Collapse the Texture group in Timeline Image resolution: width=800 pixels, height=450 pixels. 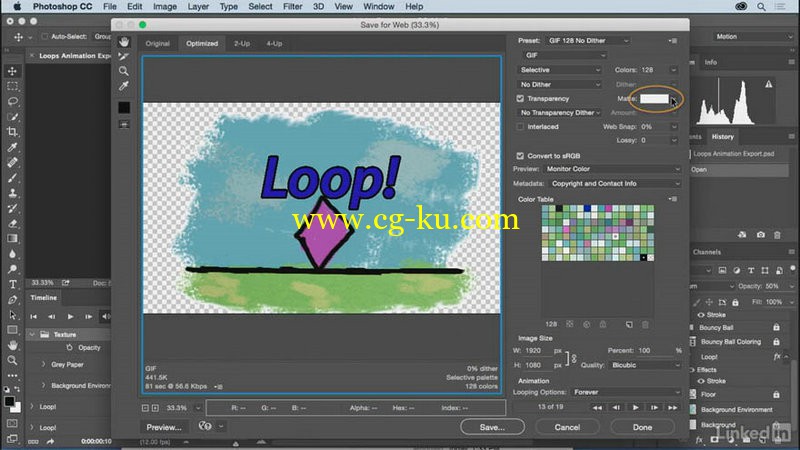32,334
